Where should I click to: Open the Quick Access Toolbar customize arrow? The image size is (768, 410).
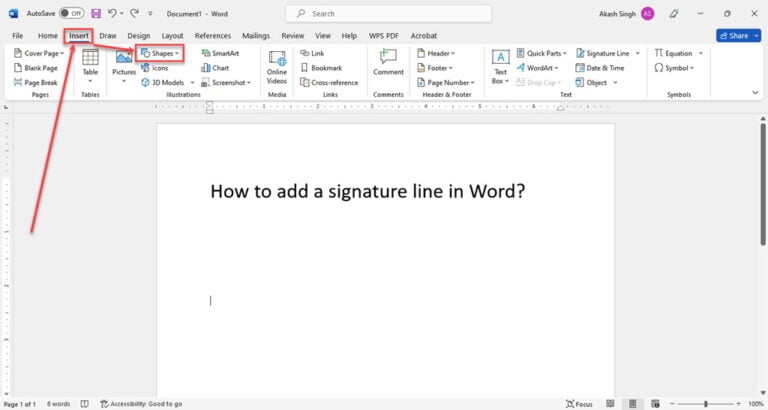tap(150, 14)
